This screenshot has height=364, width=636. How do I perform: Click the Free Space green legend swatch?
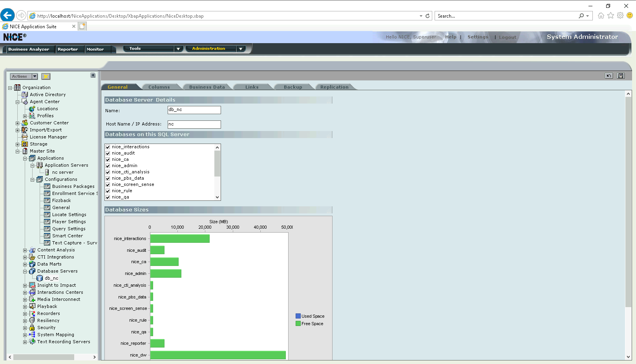(298, 324)
